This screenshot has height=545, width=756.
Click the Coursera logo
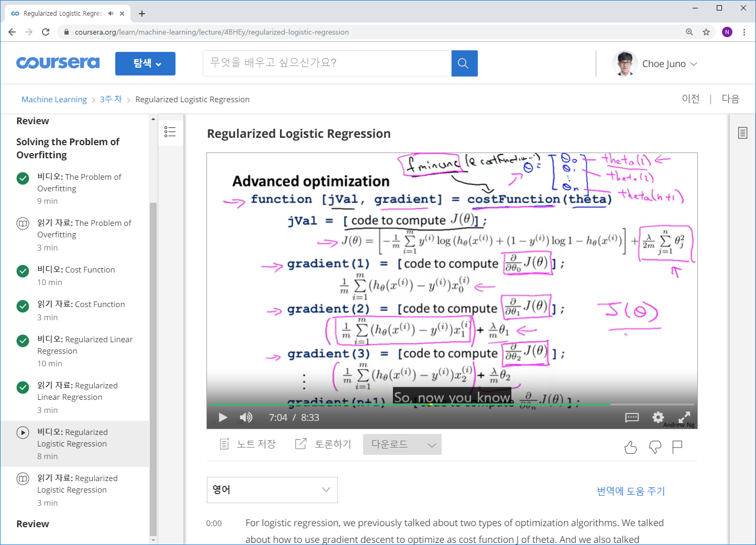pos(58,63)
